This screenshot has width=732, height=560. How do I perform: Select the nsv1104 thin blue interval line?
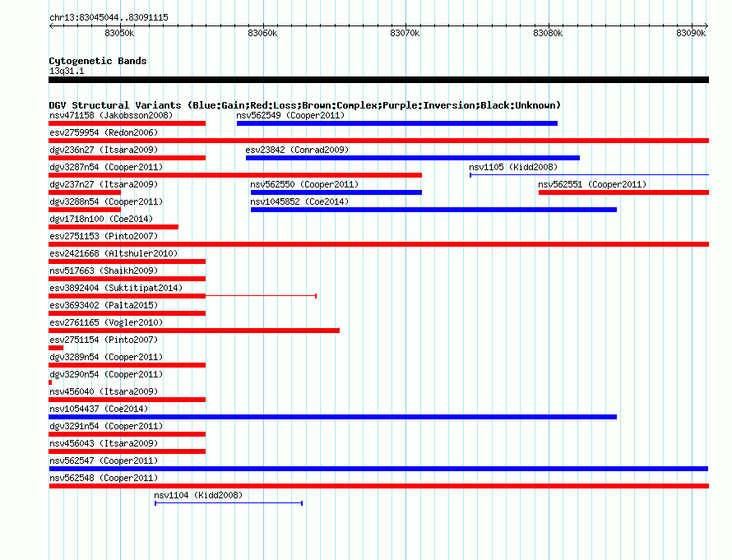click(x=229, y=503)
